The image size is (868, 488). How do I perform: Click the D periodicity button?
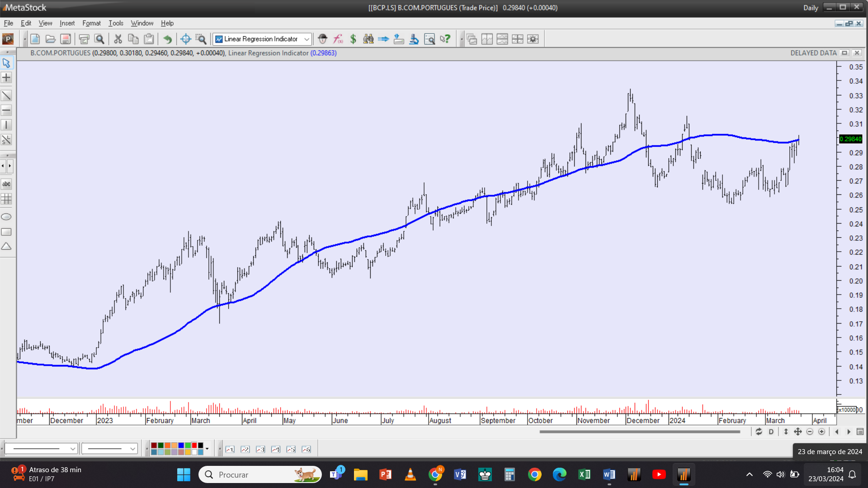[x=771, y=432]
